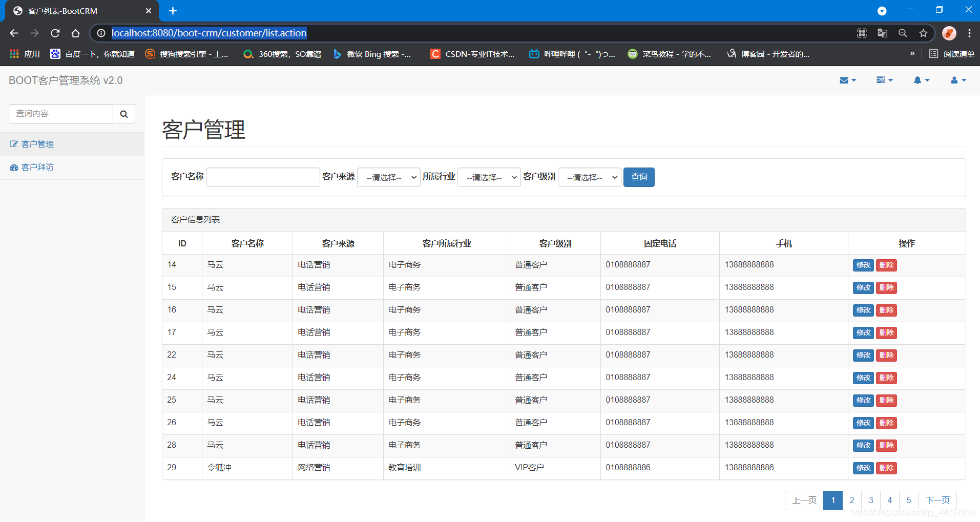Open the QR code icon in the address bar
Viewport: 980px width, 522px height.
tap(862, 33)
